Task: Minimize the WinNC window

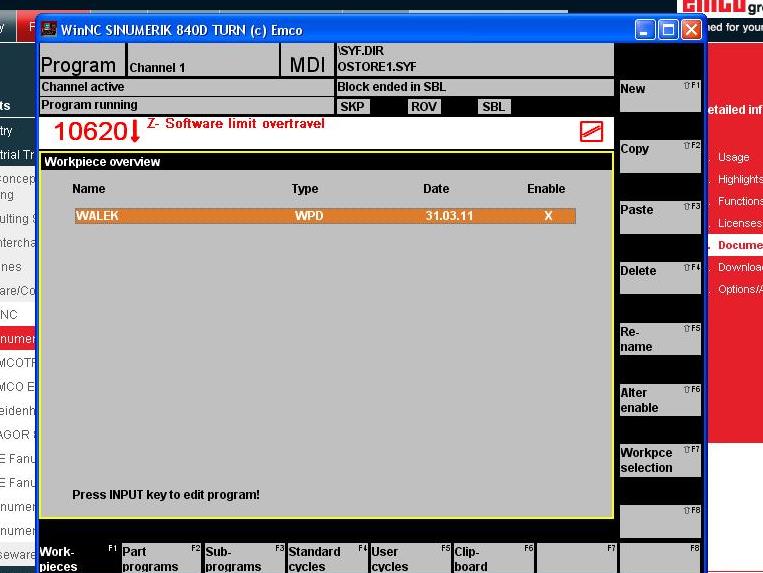Action: coord(645,30)
